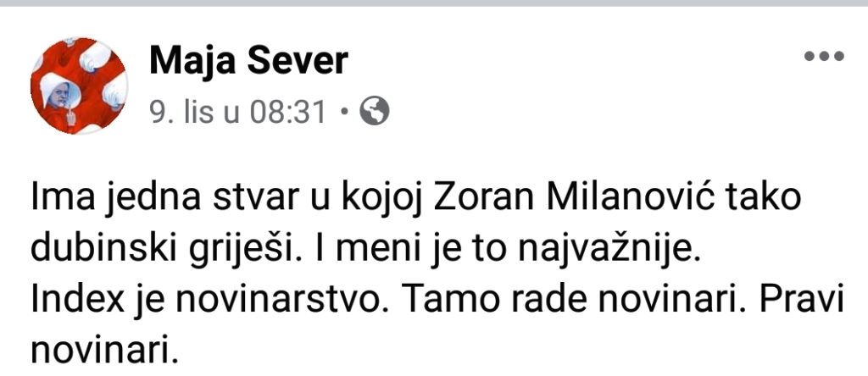Open the three-dot post options menu
The height and width of the screenshot is (376, 868).
point(824,57)
